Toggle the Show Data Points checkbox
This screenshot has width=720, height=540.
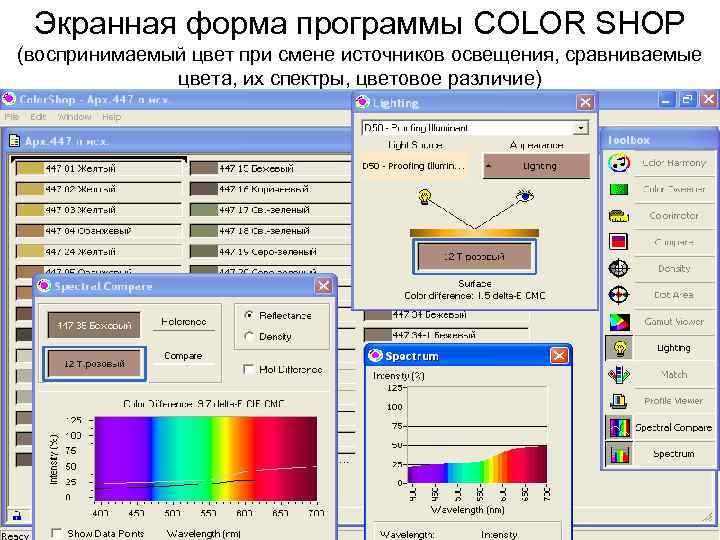coord(56,533)
